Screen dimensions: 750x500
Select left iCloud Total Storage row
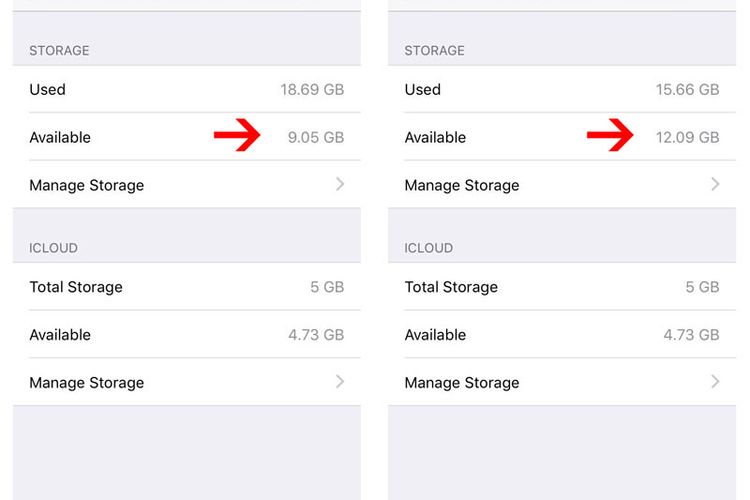click(187, 287)
